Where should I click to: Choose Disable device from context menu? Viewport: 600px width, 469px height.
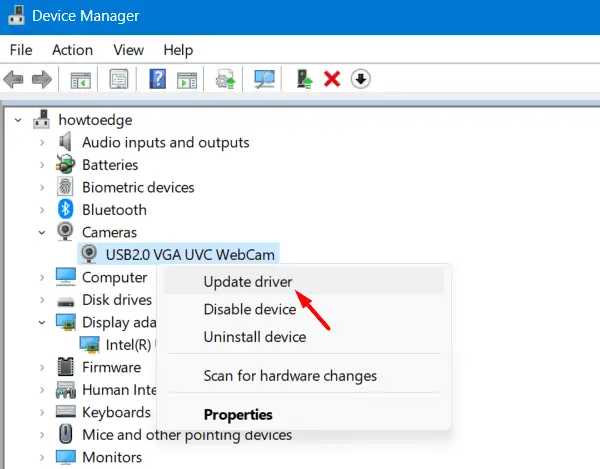pos(304,309)
